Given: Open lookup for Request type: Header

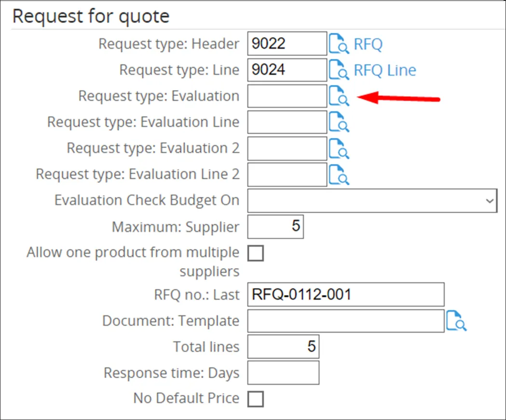Looking at the screenshot, I should coord(339,44).
